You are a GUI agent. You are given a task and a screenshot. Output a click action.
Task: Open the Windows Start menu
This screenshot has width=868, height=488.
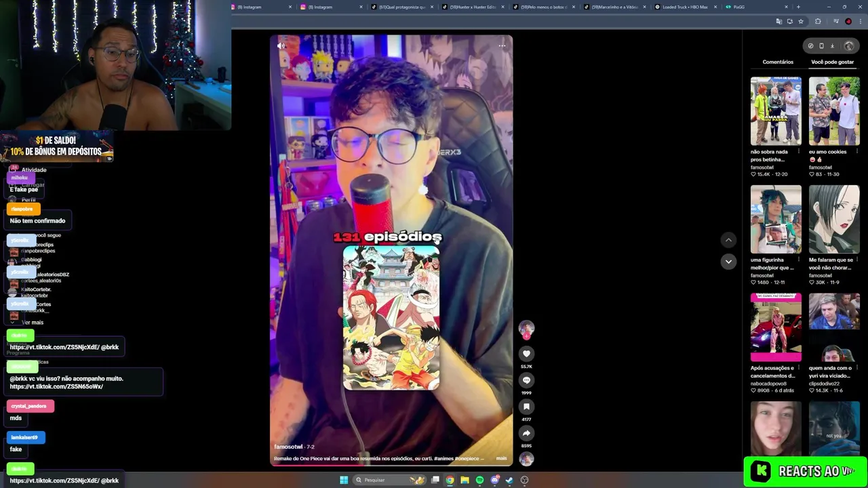344,480
